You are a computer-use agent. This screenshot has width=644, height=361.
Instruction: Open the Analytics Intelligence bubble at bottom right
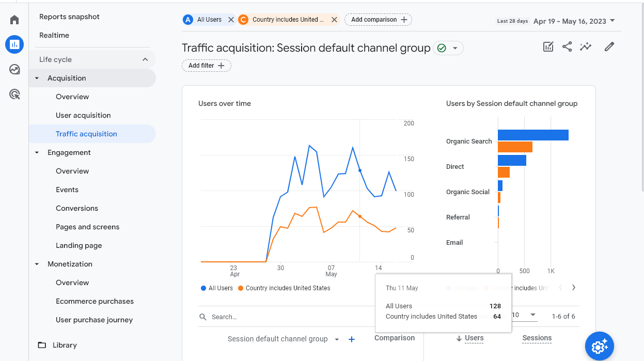tap(599, 346)
